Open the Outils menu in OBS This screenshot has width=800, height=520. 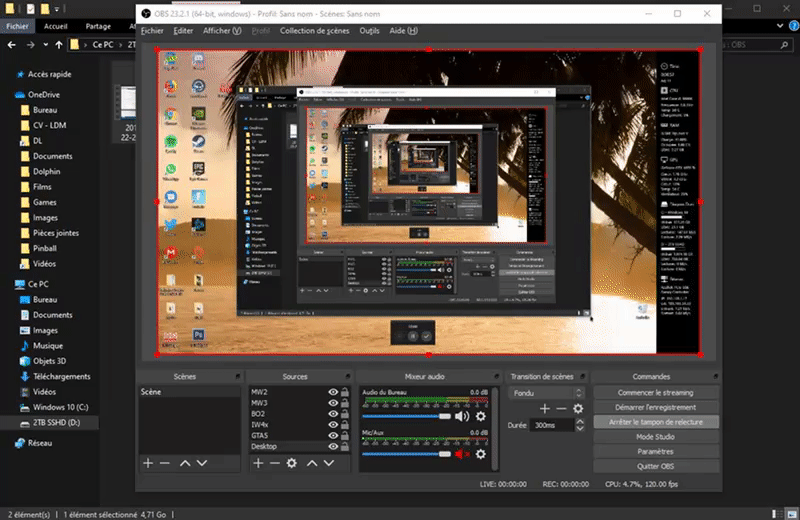pyautogui.click(x=369, y=31)
